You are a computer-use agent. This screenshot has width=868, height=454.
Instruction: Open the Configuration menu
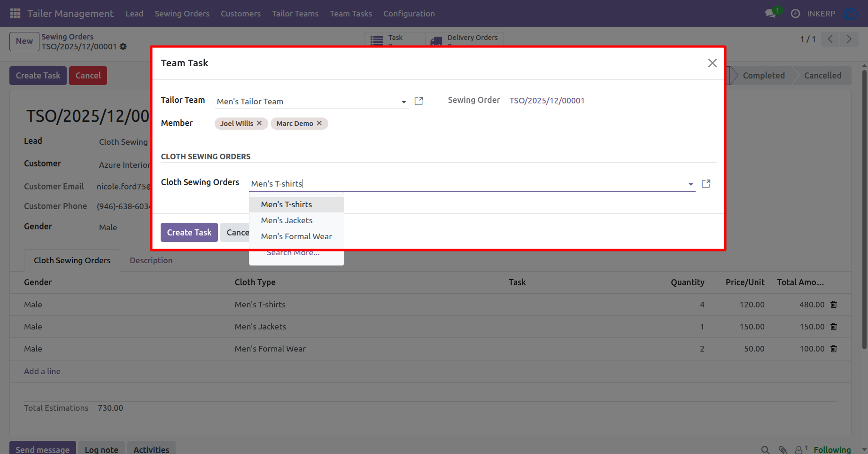coord(409,14)
